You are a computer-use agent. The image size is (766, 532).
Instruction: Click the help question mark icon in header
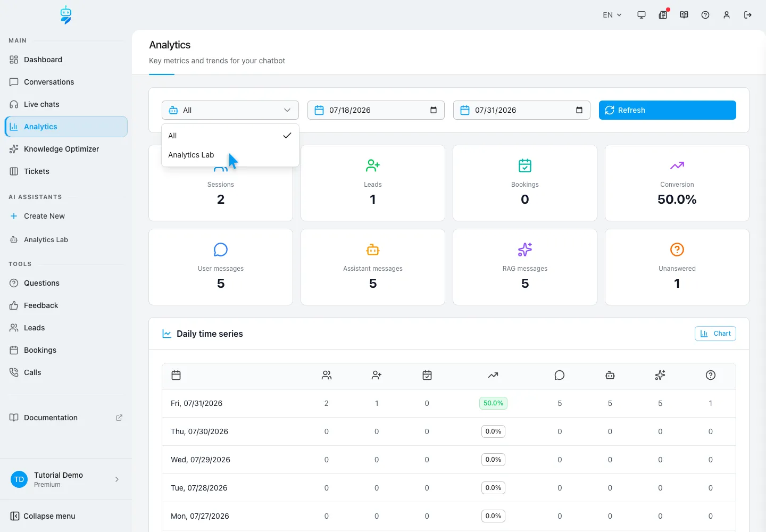[x=705, y=15]
